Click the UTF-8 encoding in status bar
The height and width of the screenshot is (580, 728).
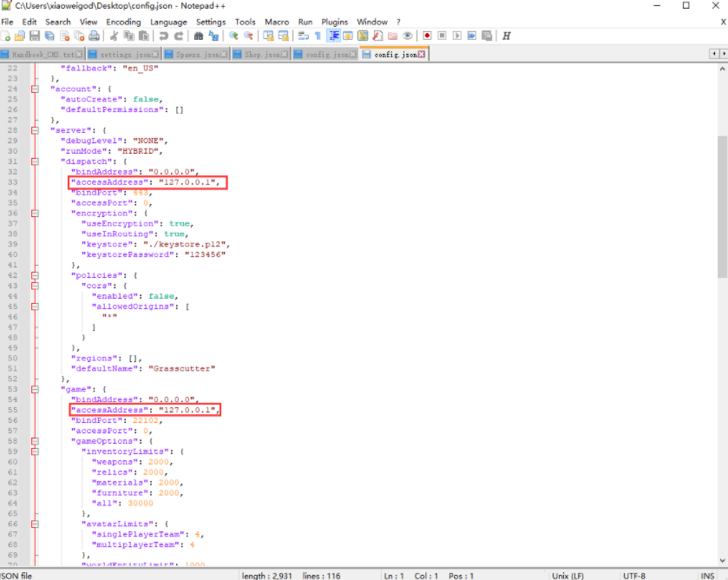click(x=634, y=575)
